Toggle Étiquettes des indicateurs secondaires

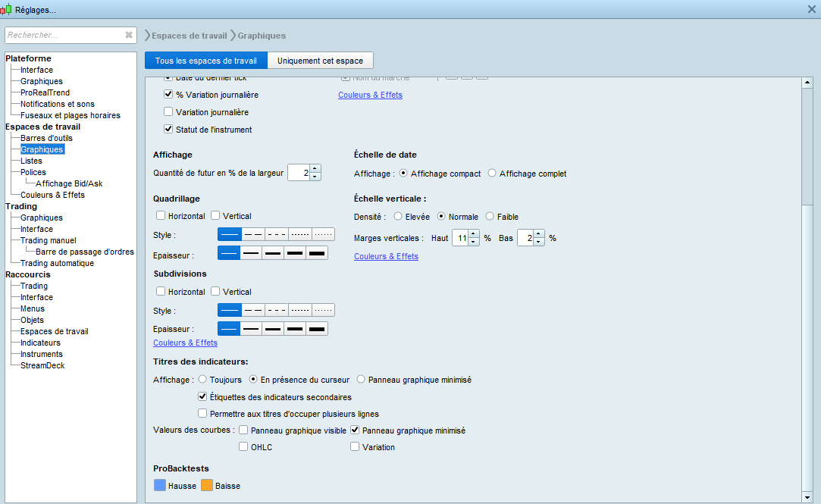pos(202,396)
